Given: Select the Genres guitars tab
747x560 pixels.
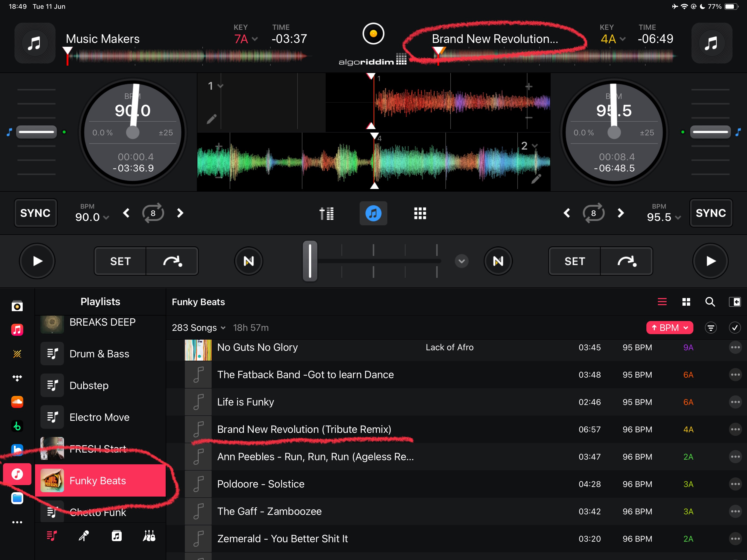Looking at the screenshot, I should pos(149,536).
